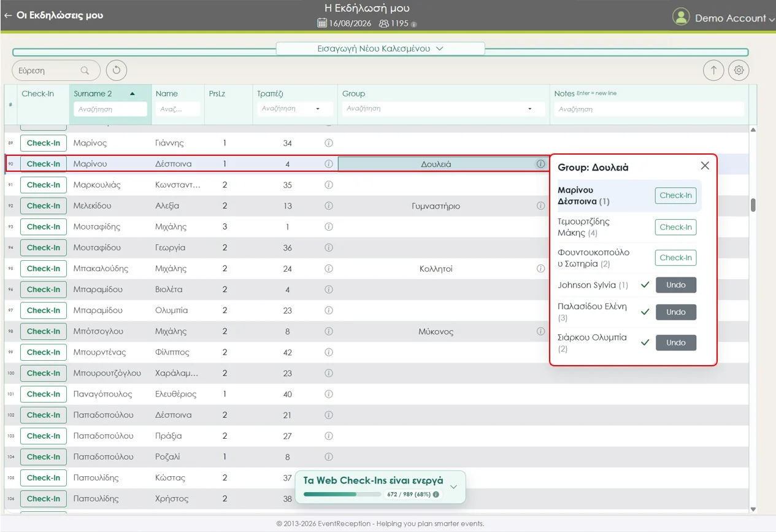Screen dimensions: 776x532
Task: Go back to Οι Εκδηλώσεις μου
Action: pos(53,15)
